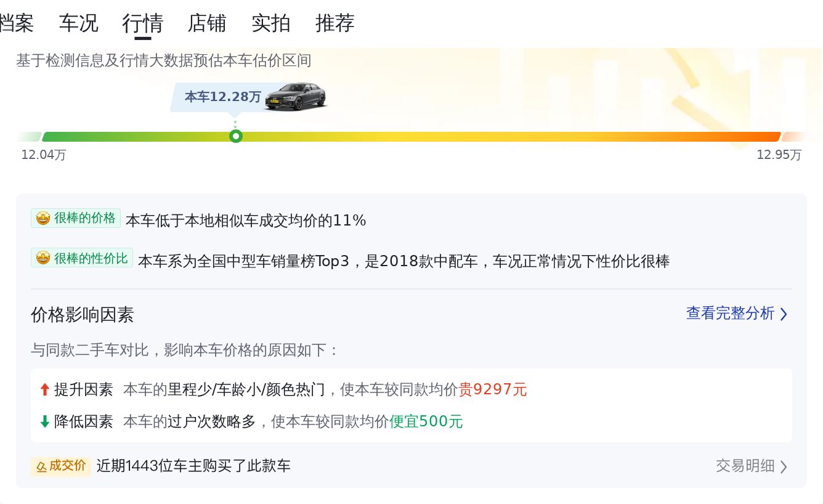The height and width of the screenshot is (504, 823).
Task: Go to the 店铺 tab
Action: click(207, 23)
